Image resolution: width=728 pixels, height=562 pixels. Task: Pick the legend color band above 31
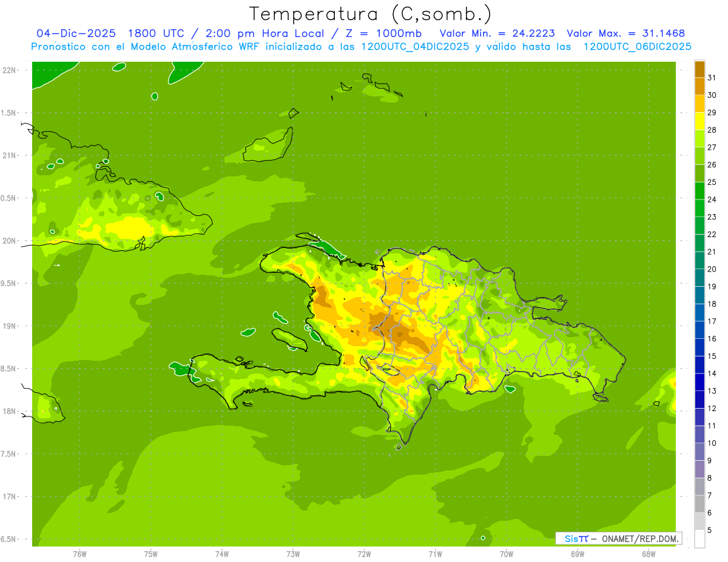(x=699, y=69)
